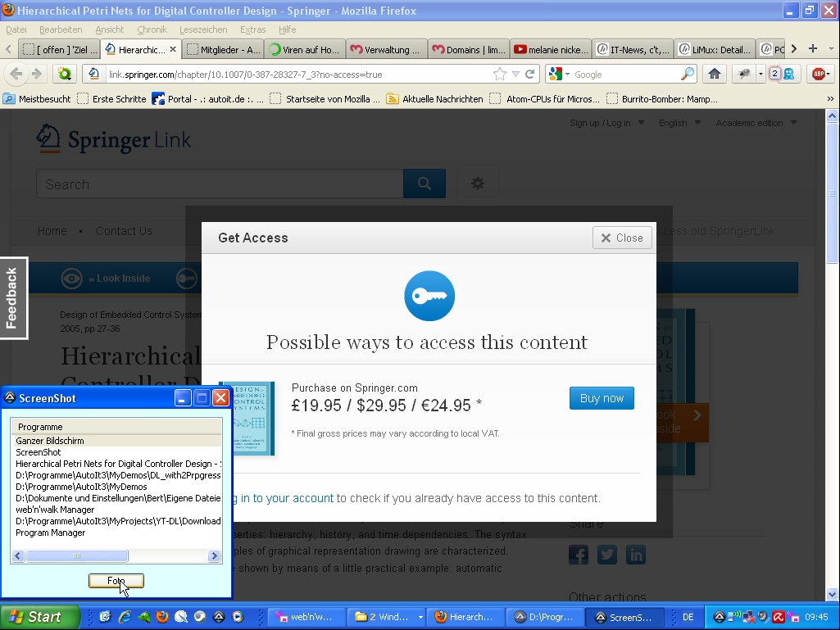Reload the page using refresh icon

coord(530,74)
